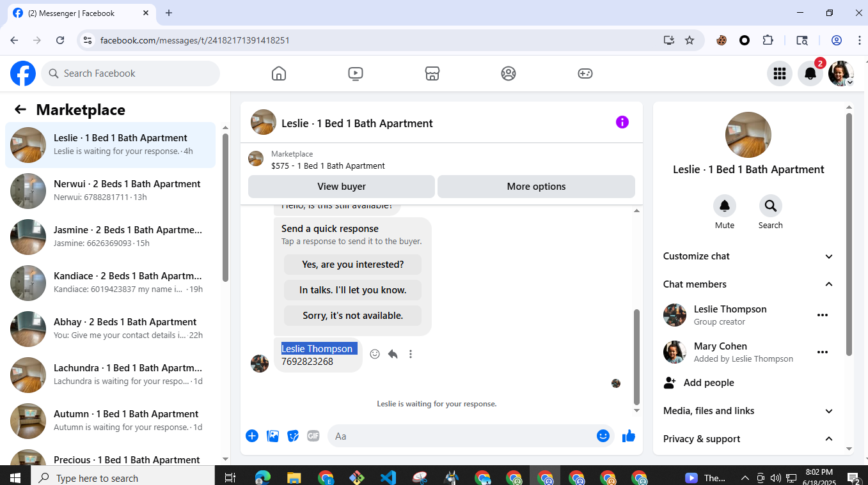Open the Gaming icon in top navigation
Screen dimensions: 868x485
pyautogui.click(x=585, y=73)
